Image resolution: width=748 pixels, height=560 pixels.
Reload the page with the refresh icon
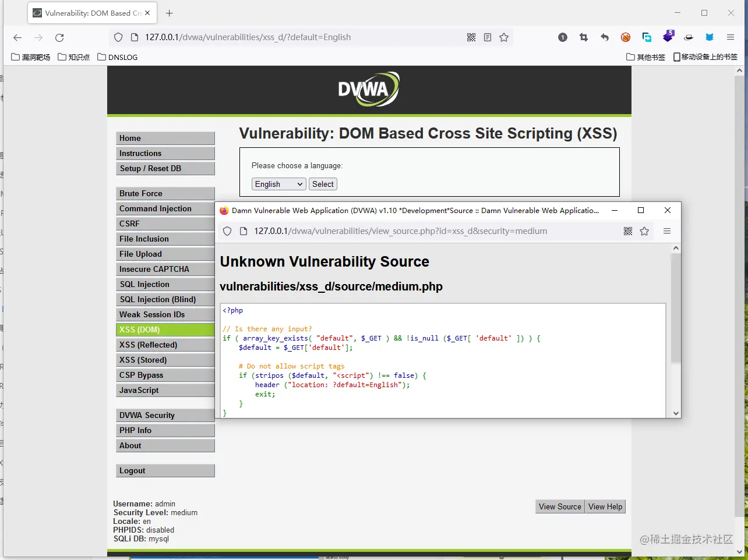(59, 37)
